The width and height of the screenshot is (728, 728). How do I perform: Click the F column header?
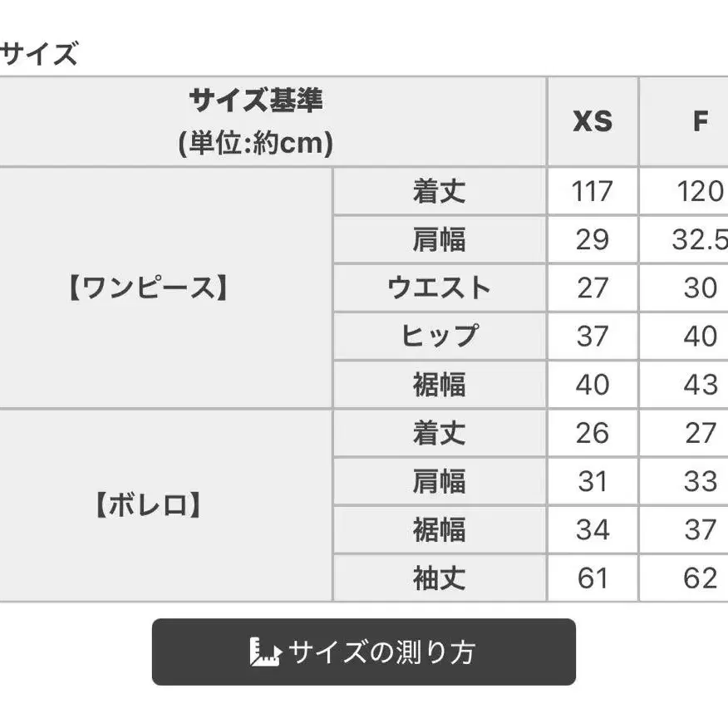700,122
